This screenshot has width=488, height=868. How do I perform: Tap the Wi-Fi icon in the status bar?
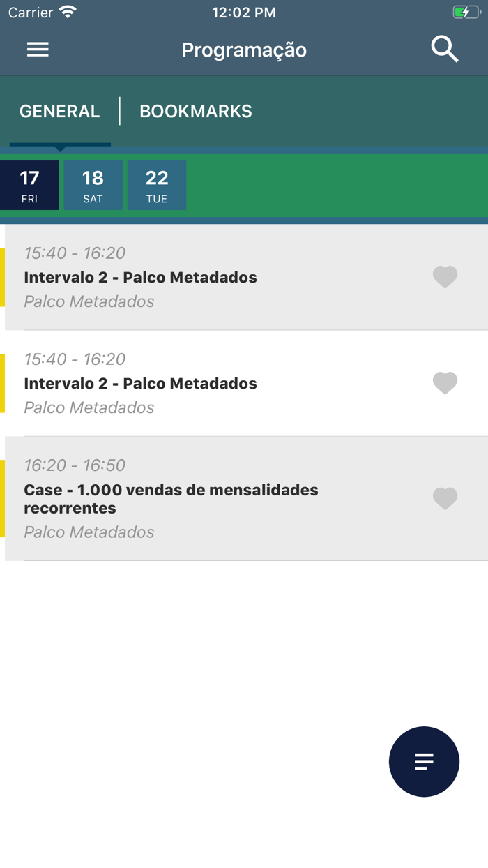[67, 11]
